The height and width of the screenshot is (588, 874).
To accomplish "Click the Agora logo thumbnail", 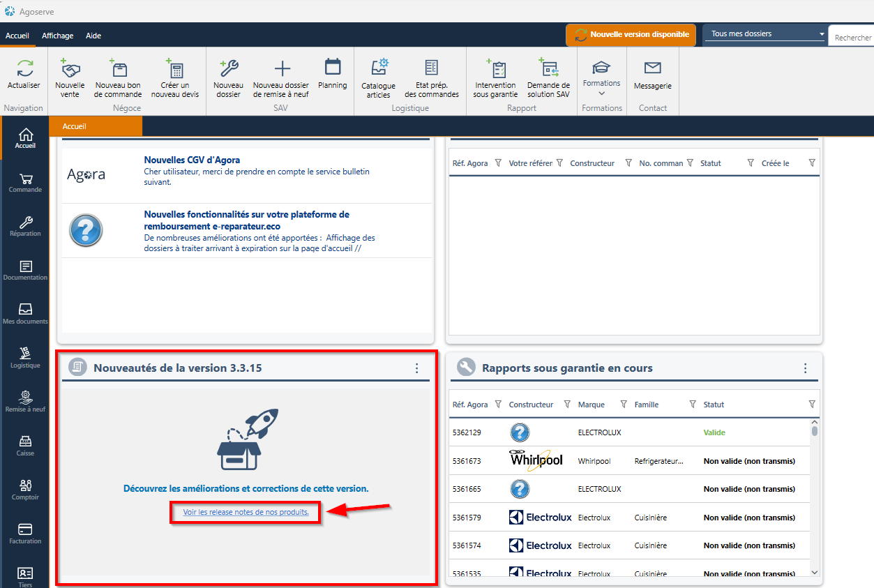I will pos(86,174).
